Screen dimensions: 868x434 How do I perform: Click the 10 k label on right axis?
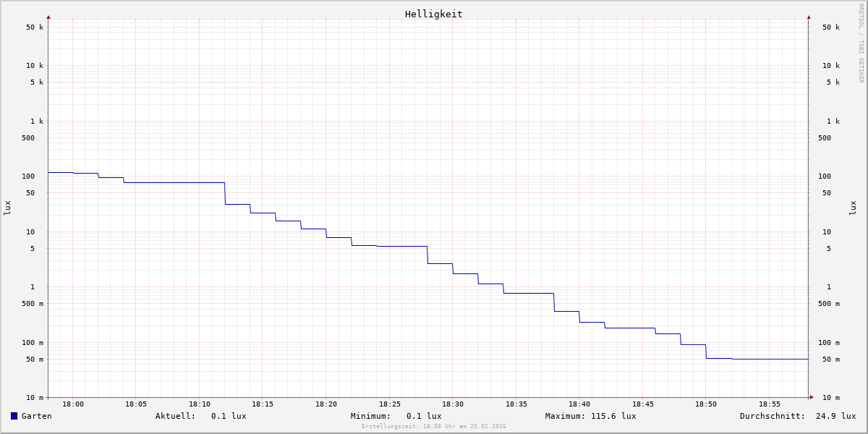point(831,66)
